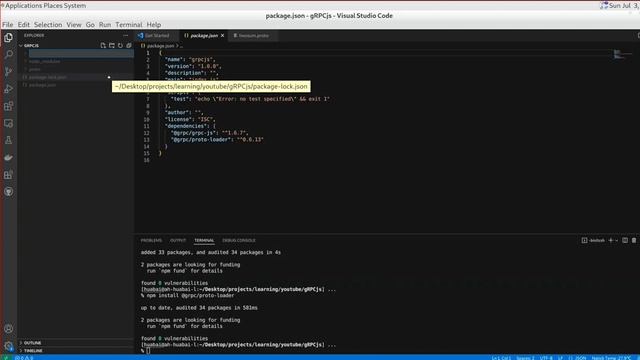640x360 pixels.
Task: Create a new folder in GRPCJS
Action: coord(111,45)
